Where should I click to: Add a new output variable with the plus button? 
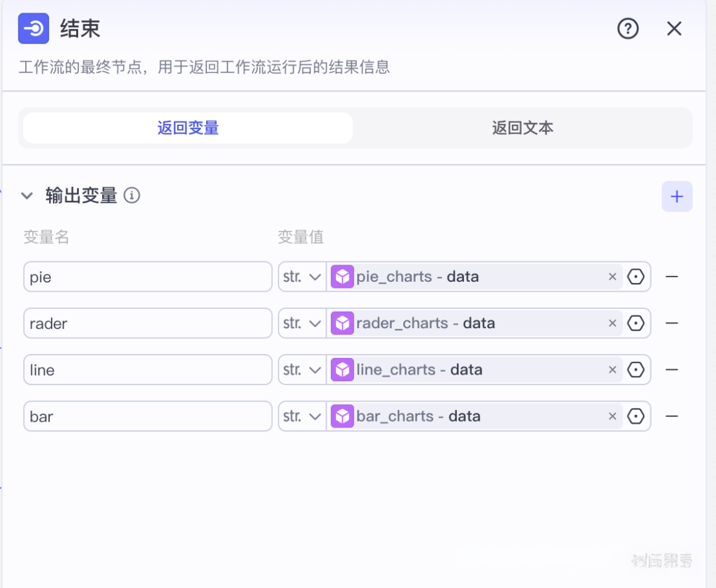coord(677,196)
